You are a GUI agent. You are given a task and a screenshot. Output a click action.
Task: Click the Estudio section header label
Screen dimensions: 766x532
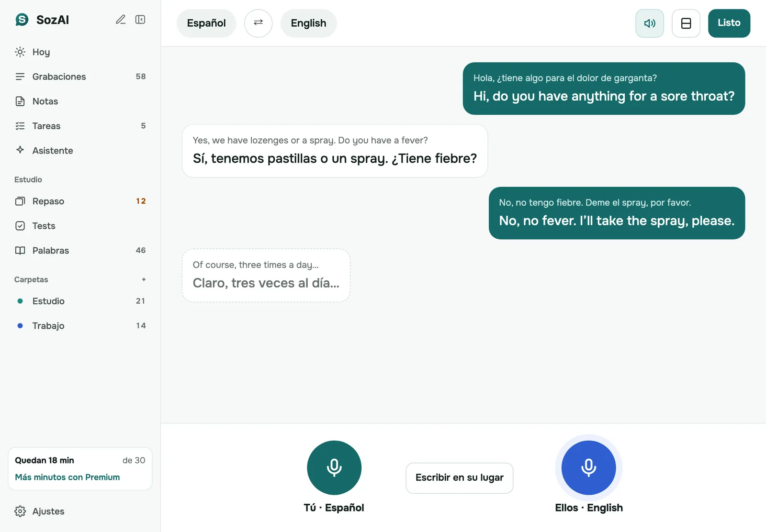tap(28, 179)
